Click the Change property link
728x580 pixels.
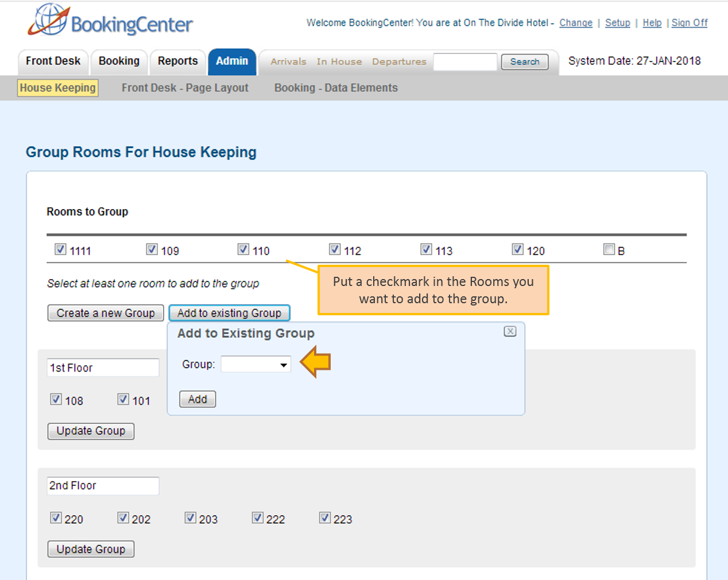[x=576, y=23]
